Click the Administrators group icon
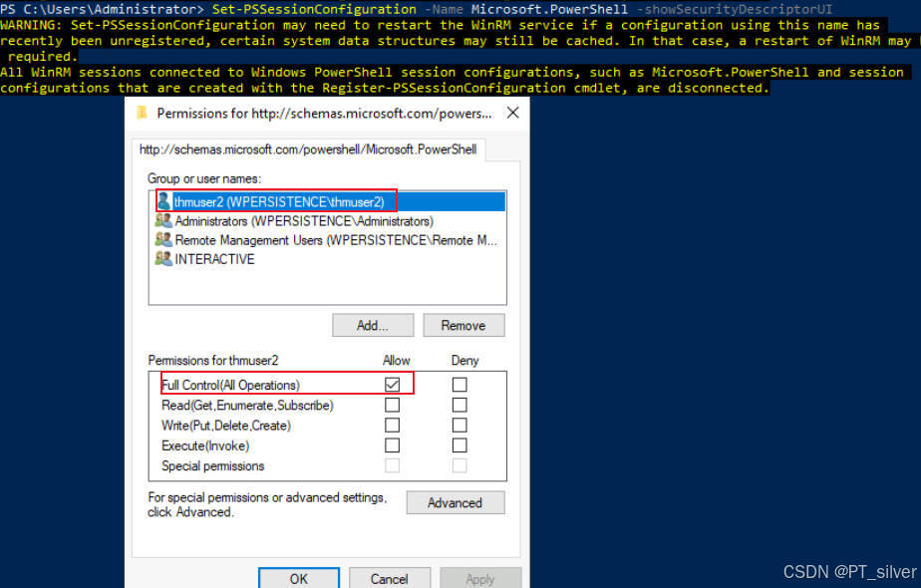Screen dimensions: 921x588 pos(163,221)
